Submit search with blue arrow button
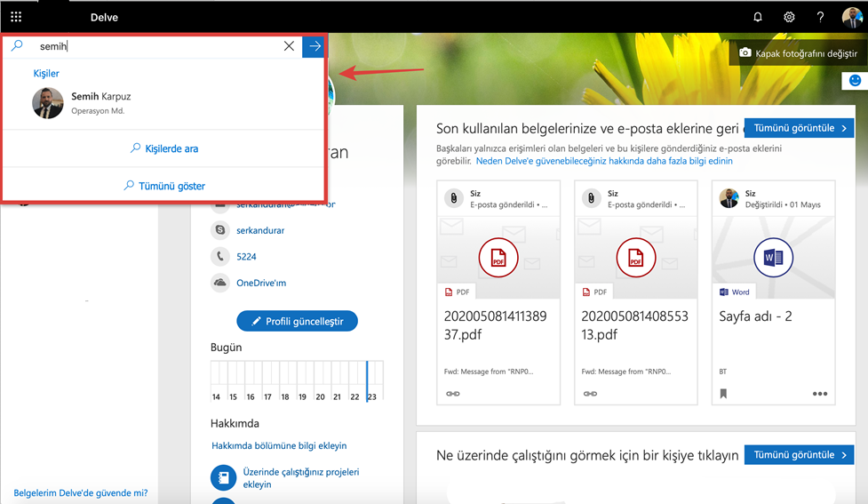This screenshot has height=504, width=868. pos(315,46)
